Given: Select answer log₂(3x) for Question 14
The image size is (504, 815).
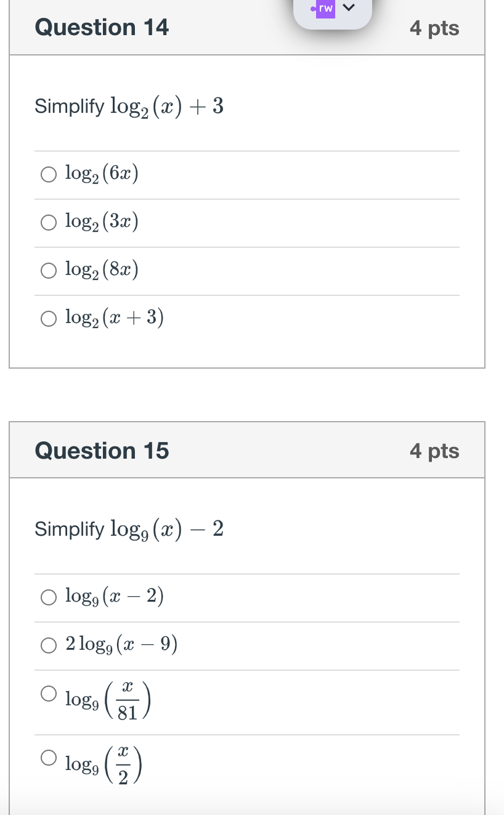Looking at the screenshot, I should click(x=49, y=223).
